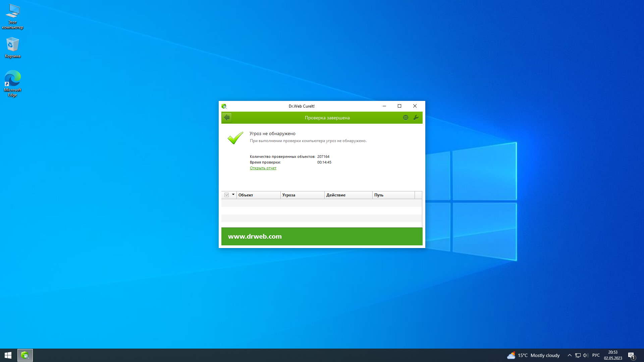Screen dimensions: 644x362
Task: Click the green back arrow button
Action: point(227,118)
